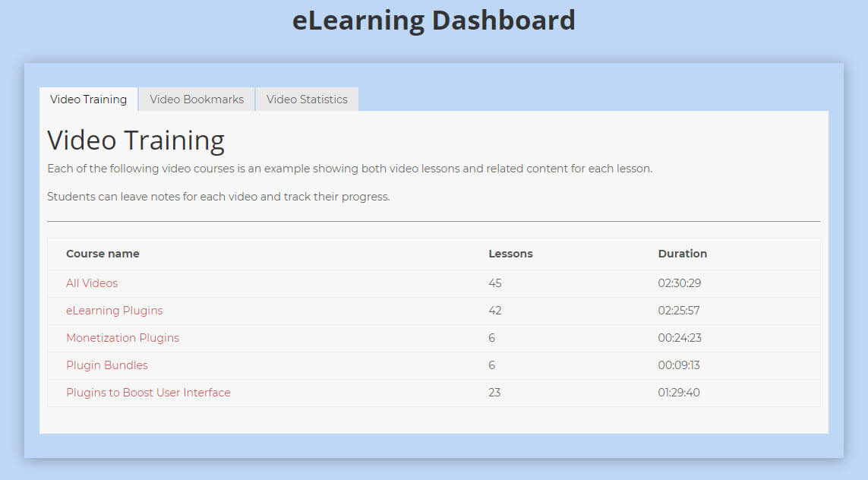Open Plugins to Boost User Interface
Image resolution: width=868 pixels, height=480 pixels.
[x=148, y=393]
